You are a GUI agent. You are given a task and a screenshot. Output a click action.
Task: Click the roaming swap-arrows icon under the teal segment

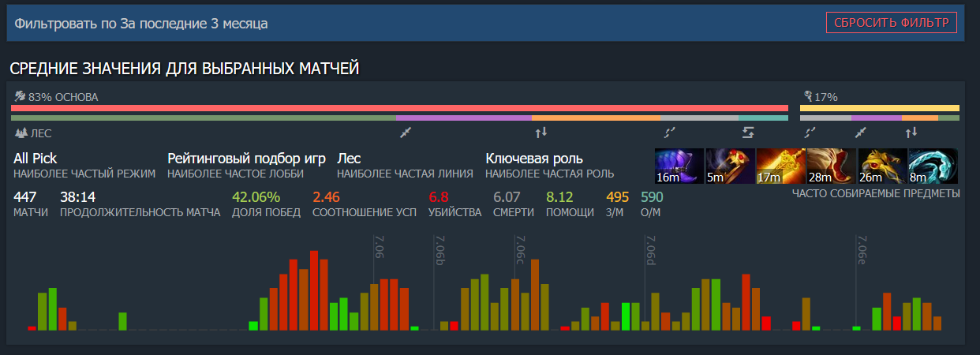tap(748, 132)
